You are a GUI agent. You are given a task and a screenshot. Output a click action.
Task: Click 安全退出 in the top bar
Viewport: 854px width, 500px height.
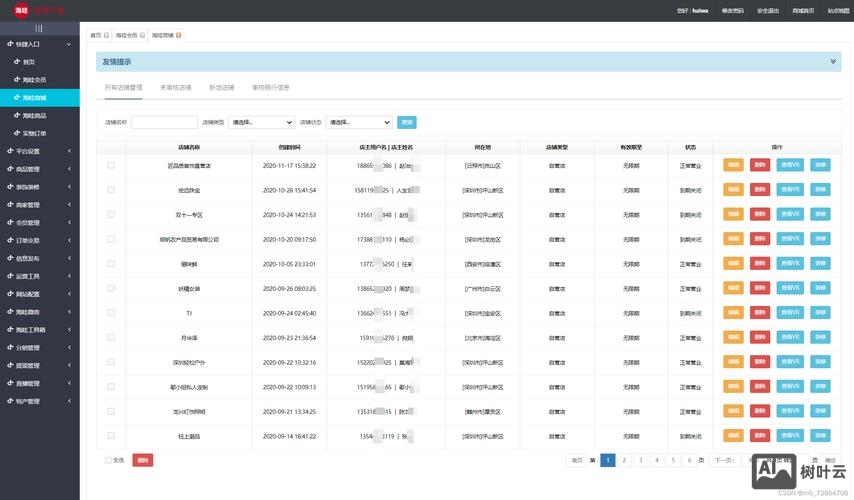point(768,10)
